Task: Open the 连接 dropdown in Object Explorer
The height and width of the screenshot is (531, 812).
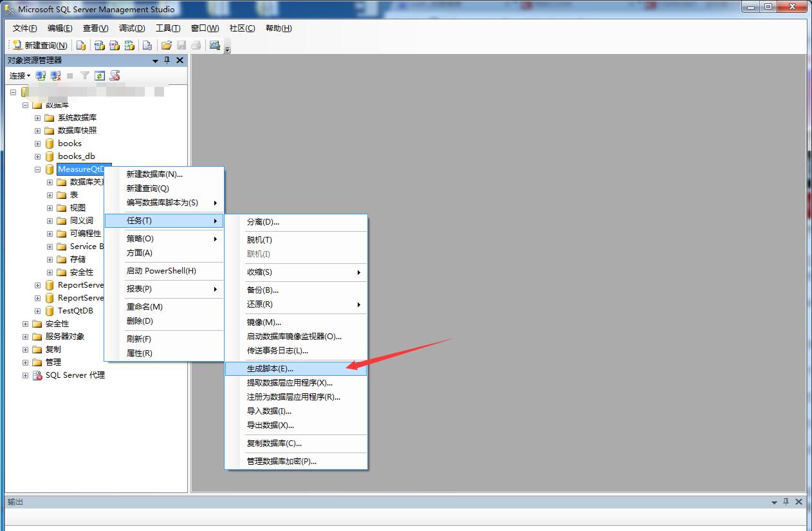Action: tap(20, 76)
